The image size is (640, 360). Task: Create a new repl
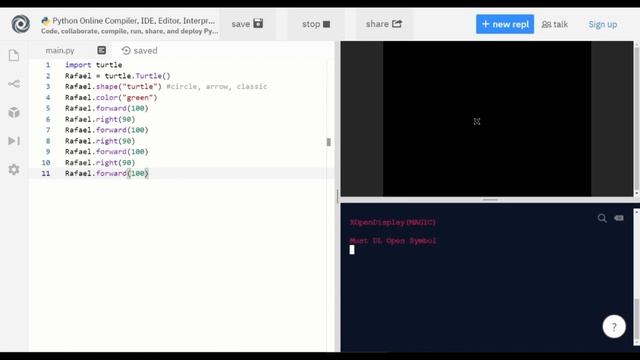click(x=505, y=24)
